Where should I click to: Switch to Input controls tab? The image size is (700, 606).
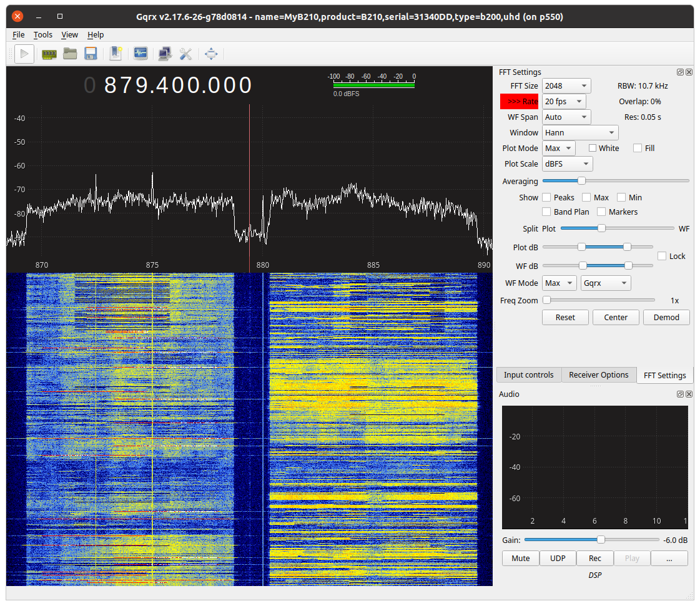point(528,375)
